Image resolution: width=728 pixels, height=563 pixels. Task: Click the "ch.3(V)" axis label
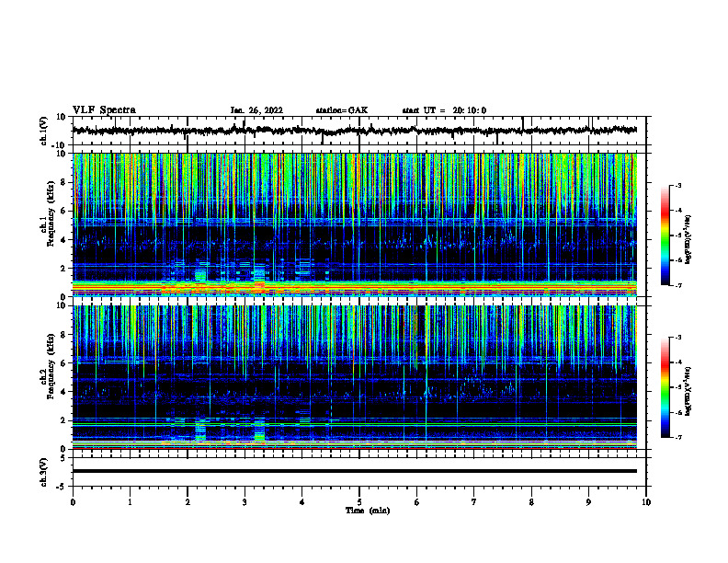click(44, 473)
